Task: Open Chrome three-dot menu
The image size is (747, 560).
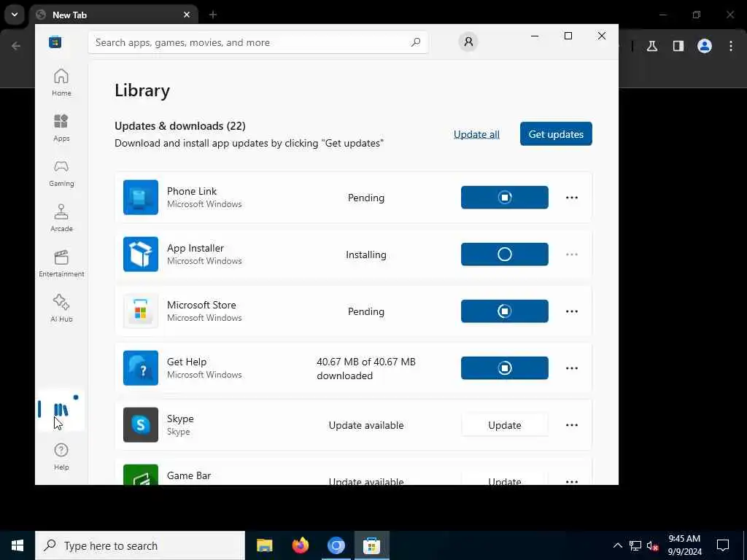Action: tap(731, 46)
